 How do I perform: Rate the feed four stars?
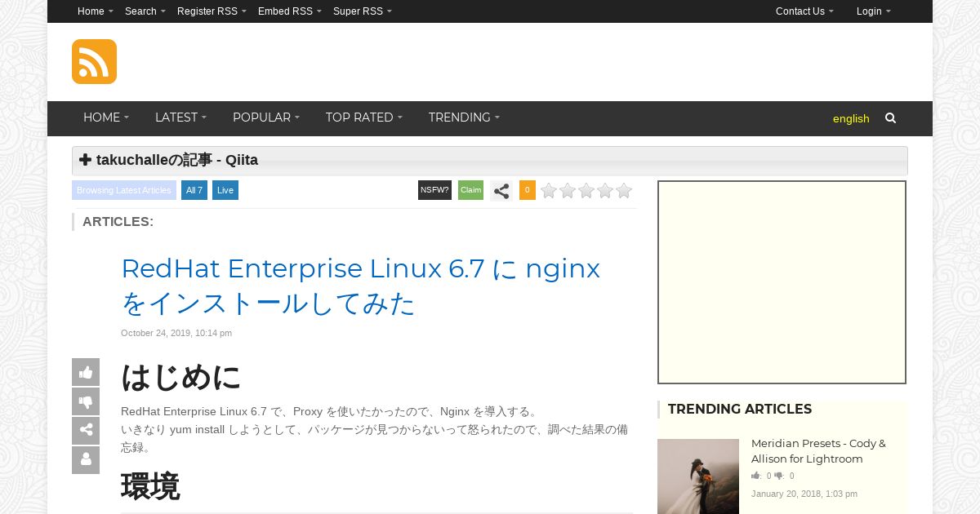pos(605,191)
